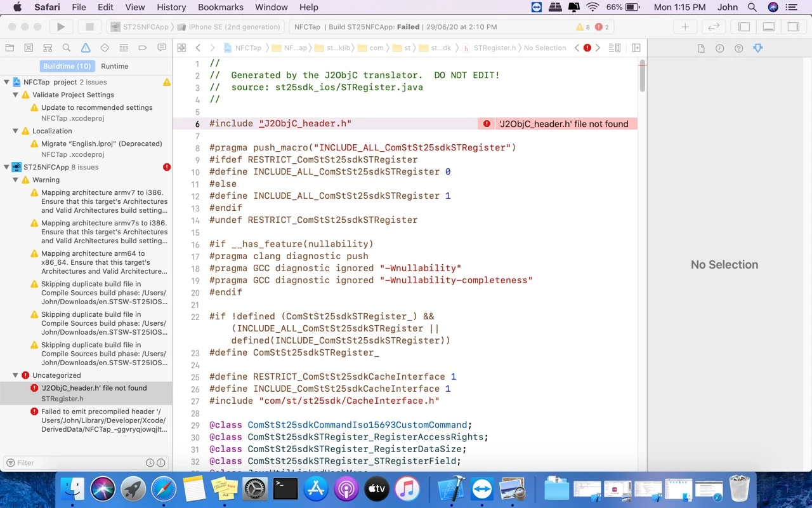Click the editor vertical scrollbar thumb
This screenshot has width=812, height=508.
point(642,76)
